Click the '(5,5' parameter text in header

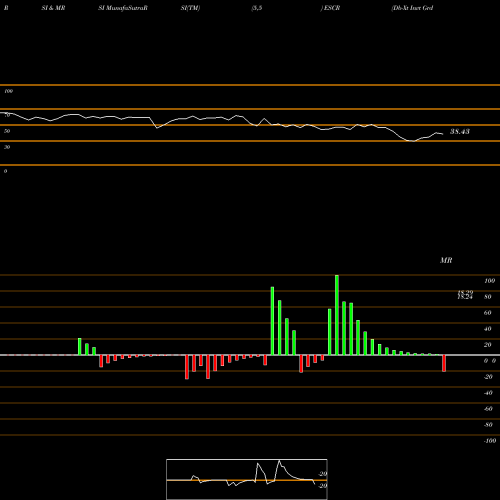[257, 8]
